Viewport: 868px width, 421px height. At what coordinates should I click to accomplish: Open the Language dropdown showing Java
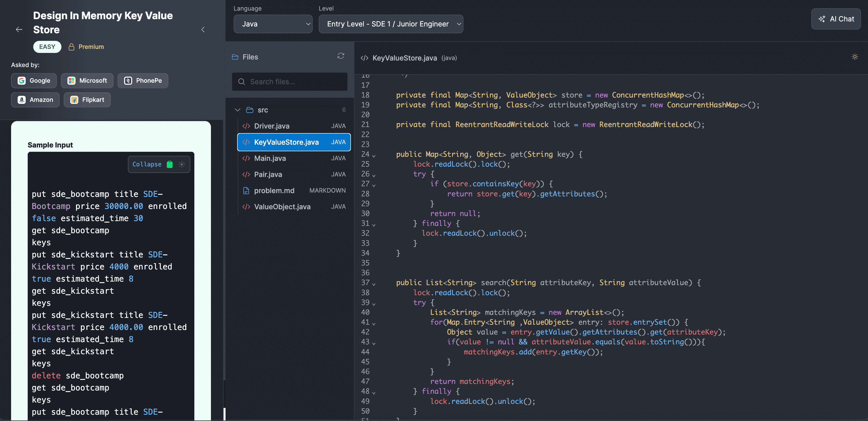click(273, 24)
